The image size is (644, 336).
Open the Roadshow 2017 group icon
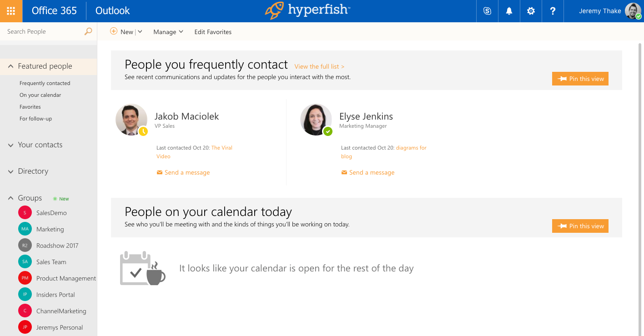tap(25, 246)
